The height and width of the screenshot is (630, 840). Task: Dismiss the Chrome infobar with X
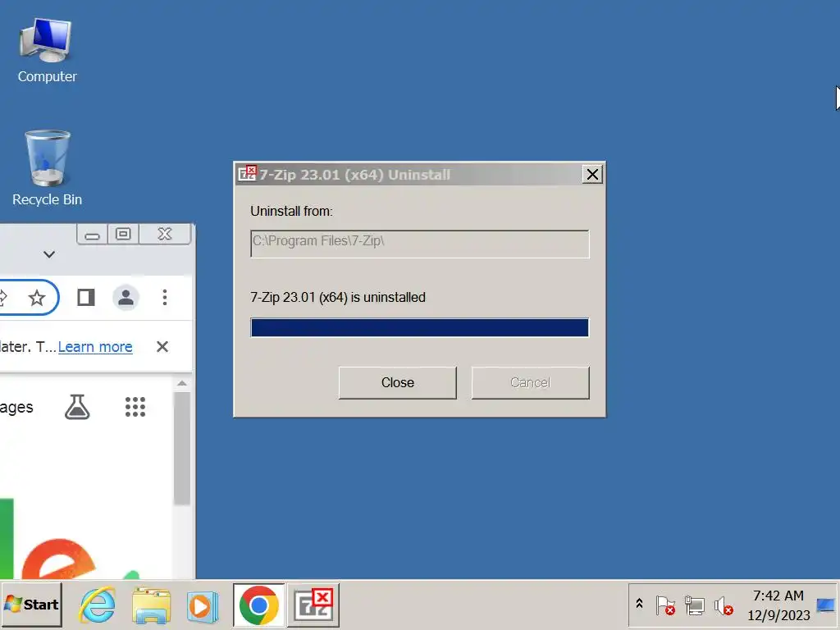click(162, 347)
